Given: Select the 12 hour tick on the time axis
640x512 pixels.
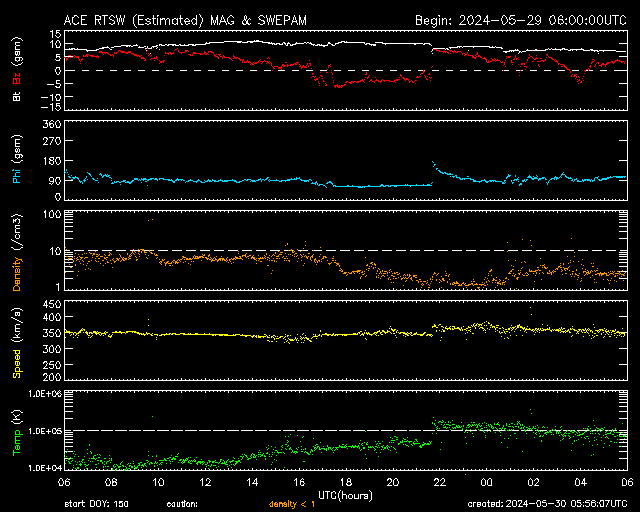Looking at the screenshot, I should [x=205, y=481].
